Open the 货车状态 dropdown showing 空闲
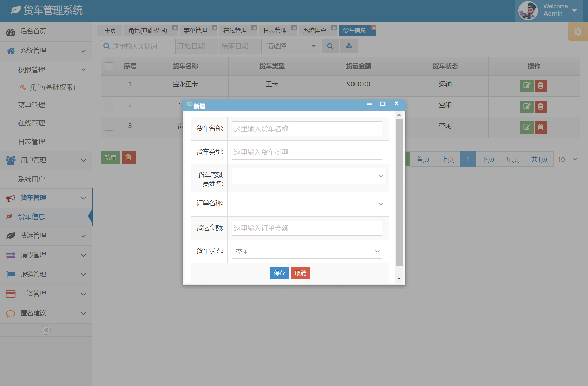 [x=306, y=251]
